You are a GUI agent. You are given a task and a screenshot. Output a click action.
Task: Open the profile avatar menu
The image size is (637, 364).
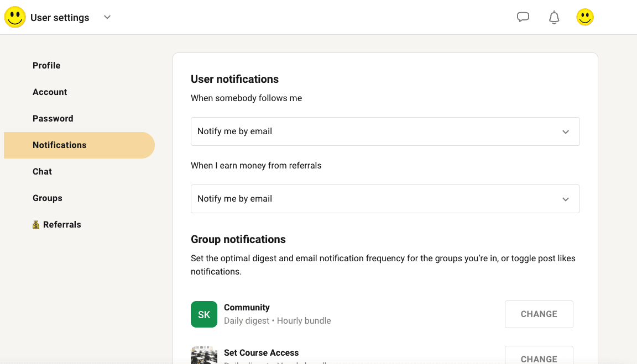(x=585, y=17)
